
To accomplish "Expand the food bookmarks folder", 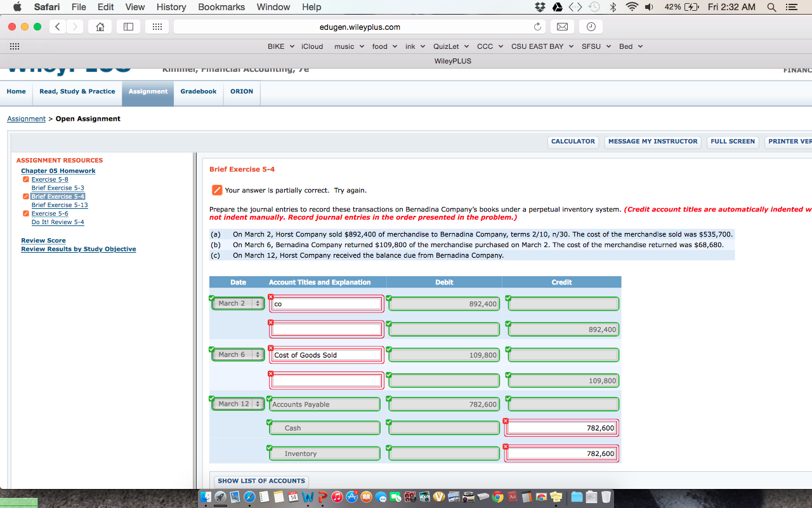I will 384,46.
